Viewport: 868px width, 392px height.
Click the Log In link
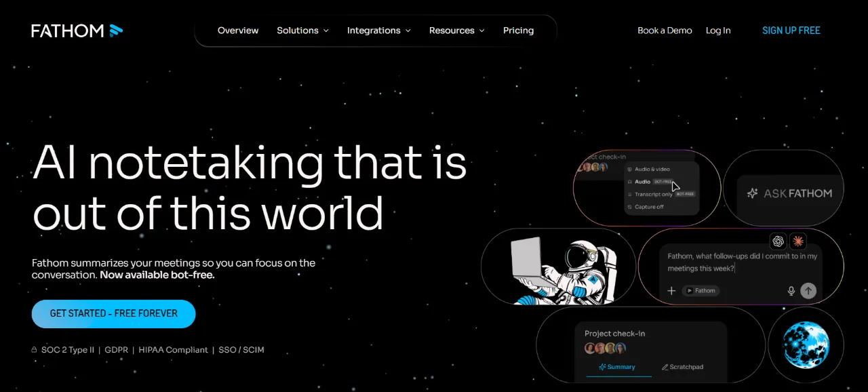tap(718, 31)
